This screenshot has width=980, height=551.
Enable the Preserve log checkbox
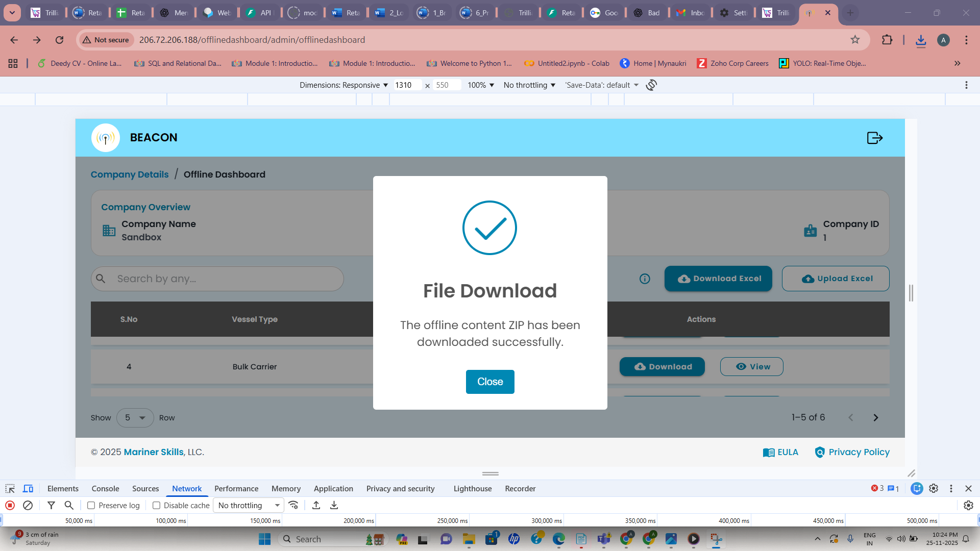coord(91,505)
